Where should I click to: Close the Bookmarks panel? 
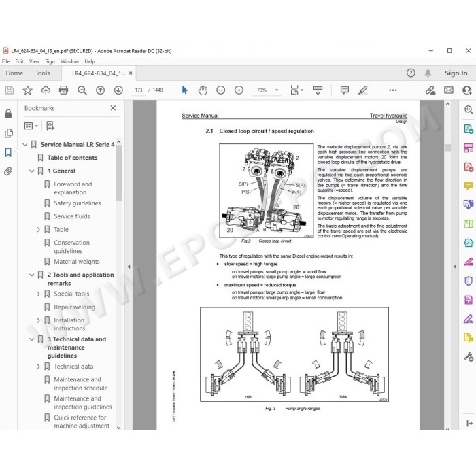tap(114, 108)
